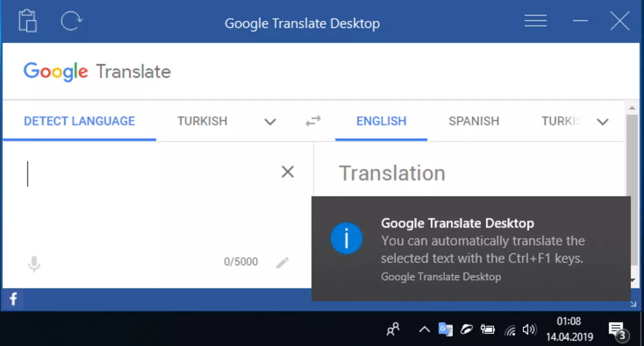The image size is (644, 346).
Task: Clear source text with the X icon
Action: pos(288,172)
